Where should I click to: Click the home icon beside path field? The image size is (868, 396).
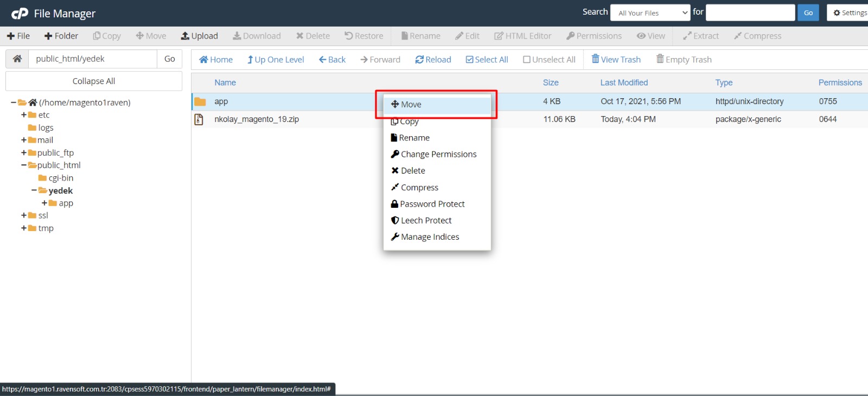pyautogui.click(x=17, y=59)
